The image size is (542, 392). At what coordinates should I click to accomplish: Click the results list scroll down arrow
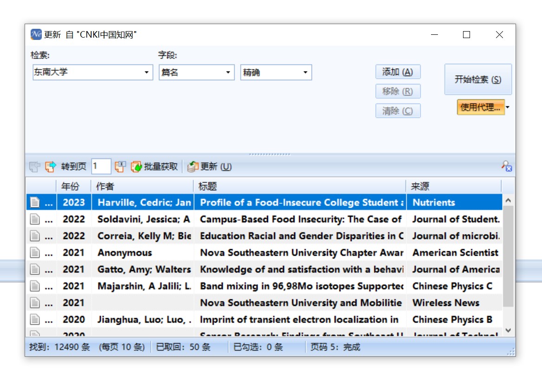point(508,331)
